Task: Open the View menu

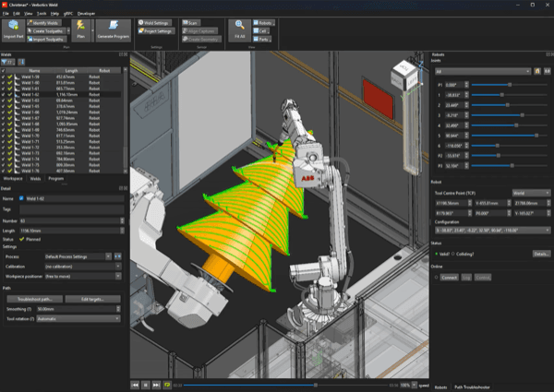Action: 29,14
